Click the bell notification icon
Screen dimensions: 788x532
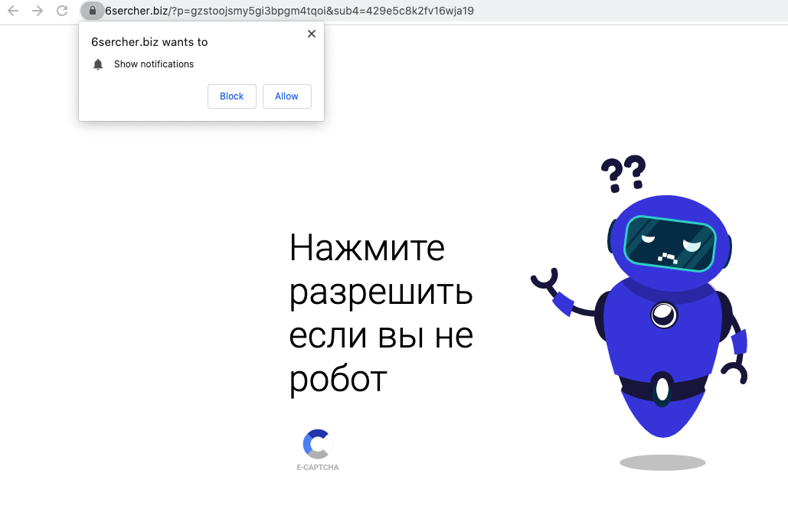(x=98, y=64)
